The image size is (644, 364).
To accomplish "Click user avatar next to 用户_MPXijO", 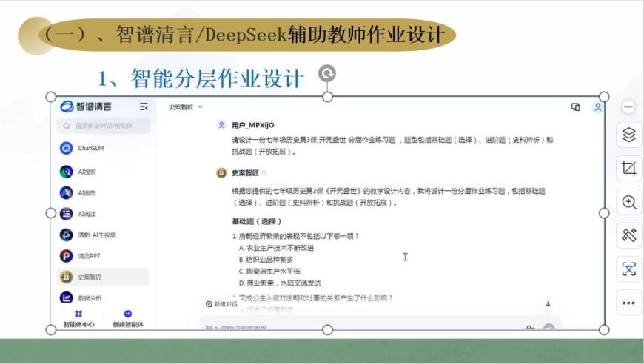I will tap(221, 125).
